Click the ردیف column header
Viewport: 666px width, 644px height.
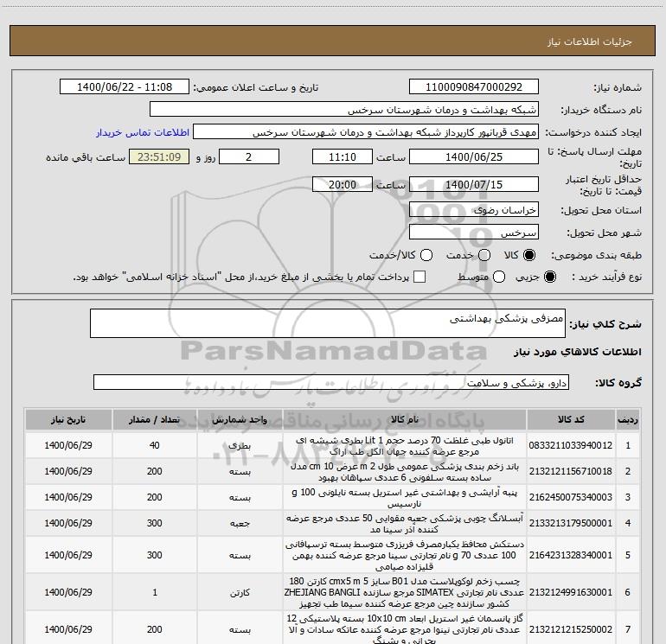click(628, 420)
